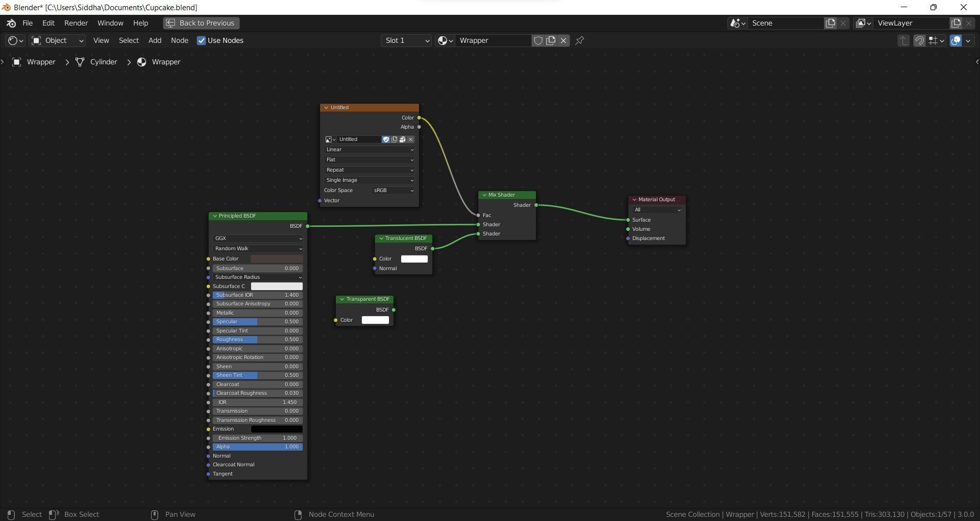Open the node editor Add menu
This screenshot has height=521, width=980.
(155, 40)
